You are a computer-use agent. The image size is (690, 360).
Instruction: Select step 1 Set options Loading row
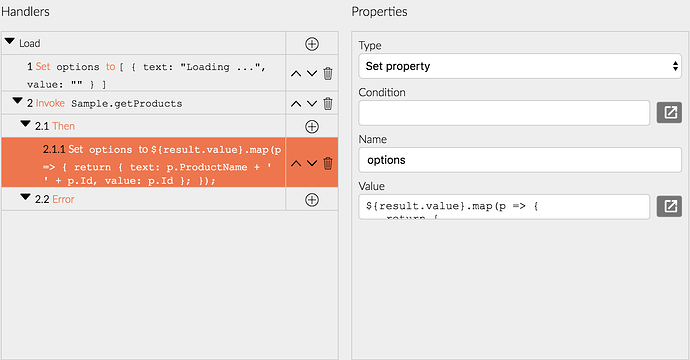pos(143,73)
